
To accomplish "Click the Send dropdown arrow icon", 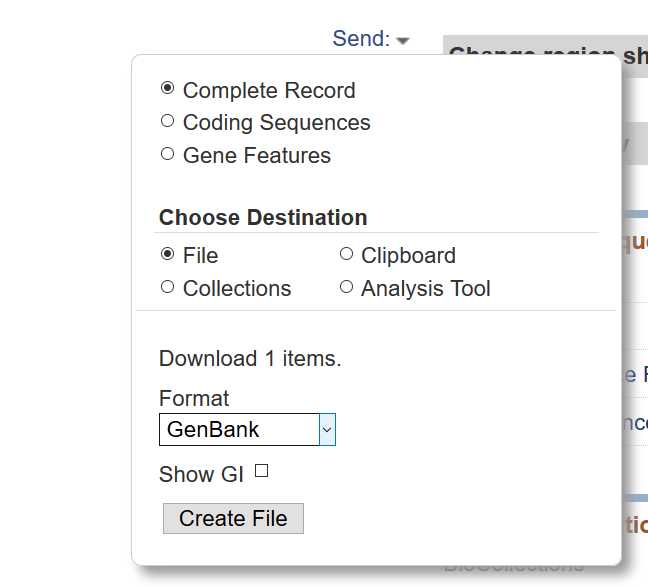I will tap(403, 40).
